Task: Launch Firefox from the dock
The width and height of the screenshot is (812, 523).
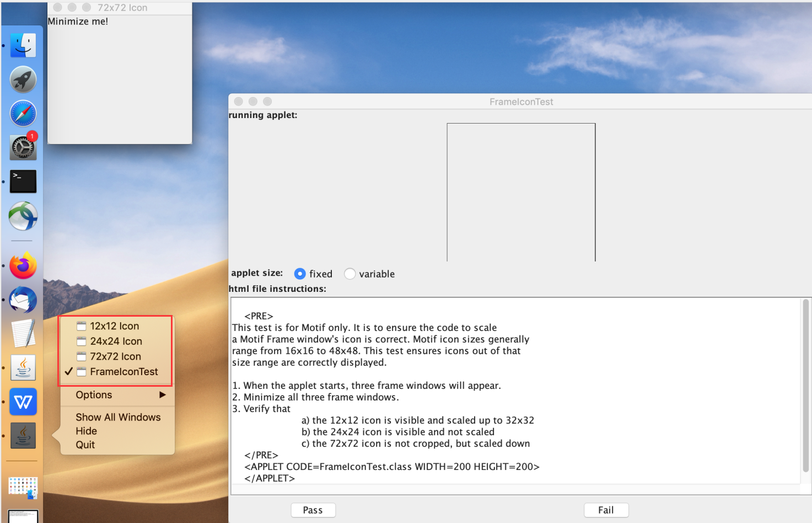Action: click(x=23, y=266)
